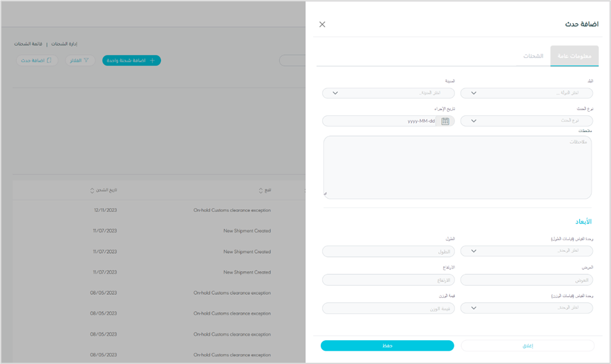This screenshot has height=364, width=611.
Task: Click the plus icon on اضافة شحنة واحدة
Action: click(152, 60)
